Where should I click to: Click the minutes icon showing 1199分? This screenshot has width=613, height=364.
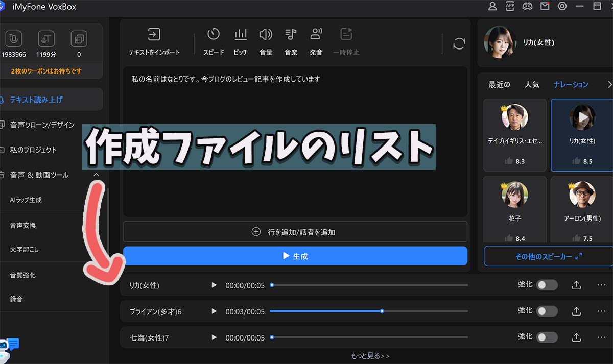[x=46, y=39]
